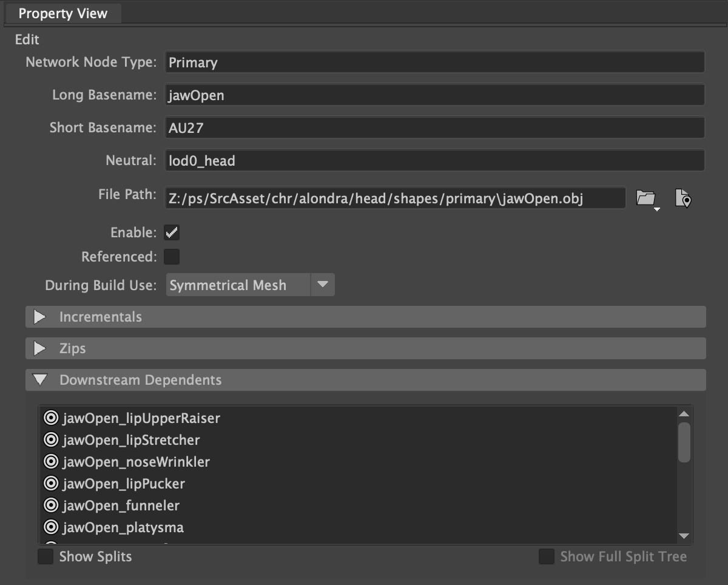The width and height of the screenshot is (728, 585).
Task: Click the Neutral field showing lod0_head
Action: coord(434,161)
